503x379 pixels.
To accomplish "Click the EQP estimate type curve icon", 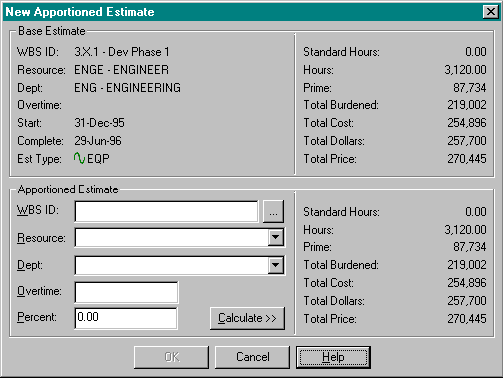I will click(x=79, y=158).
